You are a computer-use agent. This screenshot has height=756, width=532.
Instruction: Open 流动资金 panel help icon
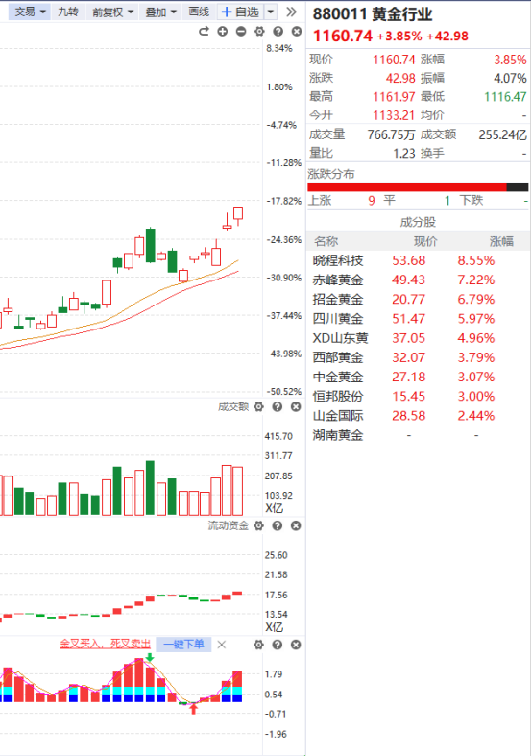(278, 525)
